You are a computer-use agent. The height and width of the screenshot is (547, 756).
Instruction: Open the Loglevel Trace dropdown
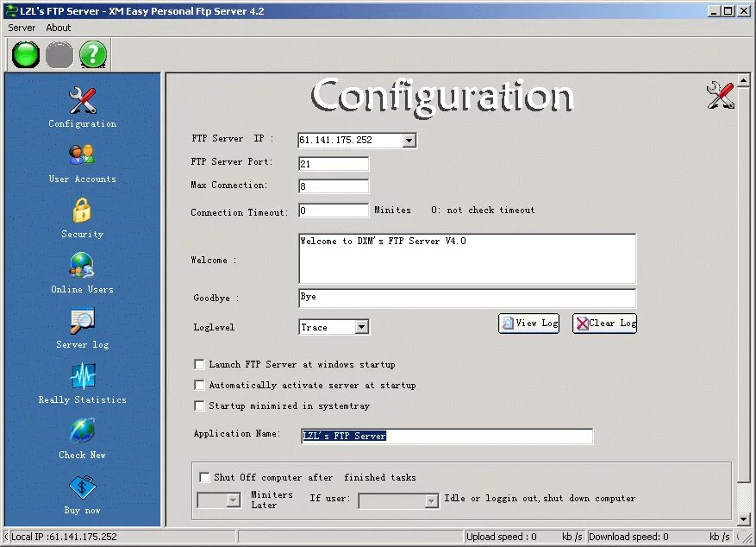[361, 327]
